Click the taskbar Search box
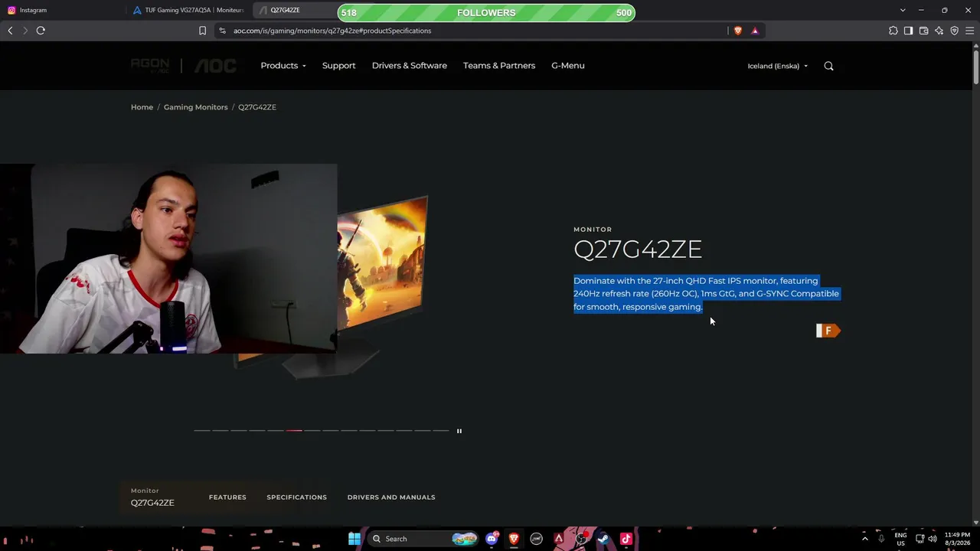This screenshot has height=551, width=980. 423,539
